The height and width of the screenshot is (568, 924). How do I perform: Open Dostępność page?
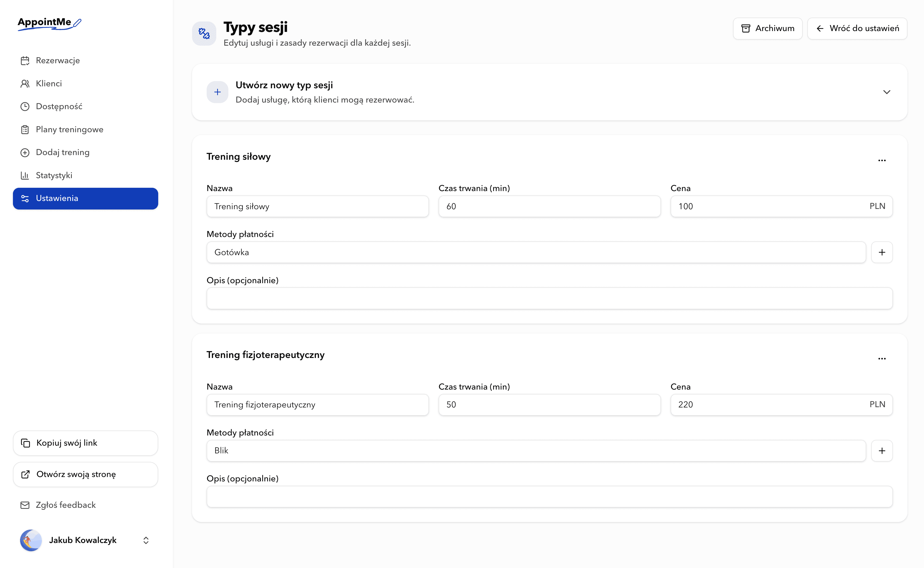click(85, 106)
